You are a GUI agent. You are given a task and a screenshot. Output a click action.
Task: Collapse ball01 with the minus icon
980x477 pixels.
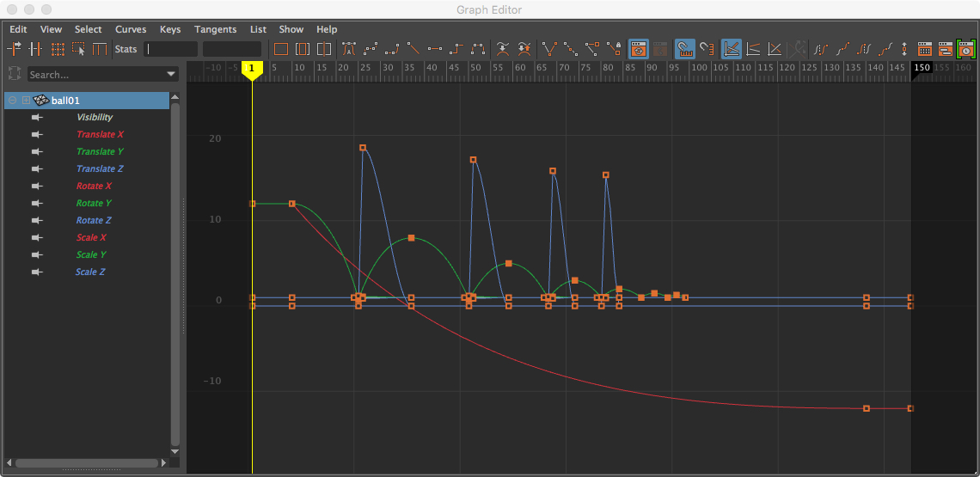coord(13,101)
